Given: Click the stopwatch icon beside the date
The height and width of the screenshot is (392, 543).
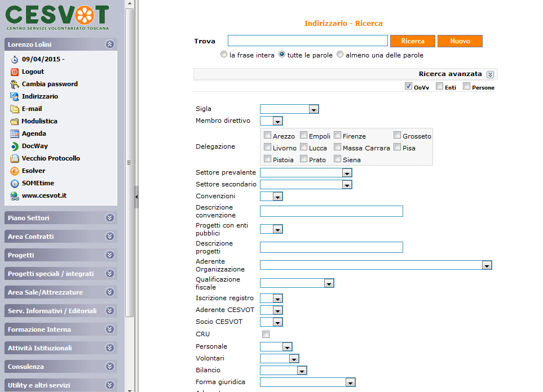Looking at the screenshot, I should [15, 60].
